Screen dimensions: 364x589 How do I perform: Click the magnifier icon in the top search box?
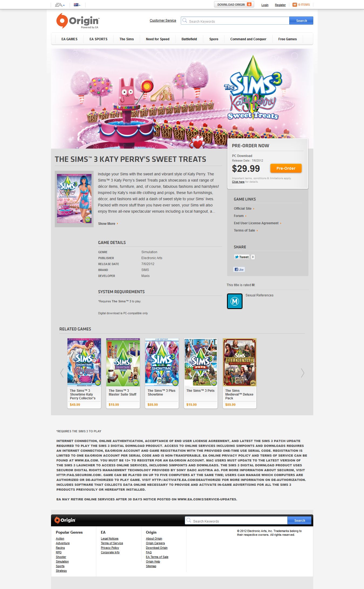[x=185, y=21]
